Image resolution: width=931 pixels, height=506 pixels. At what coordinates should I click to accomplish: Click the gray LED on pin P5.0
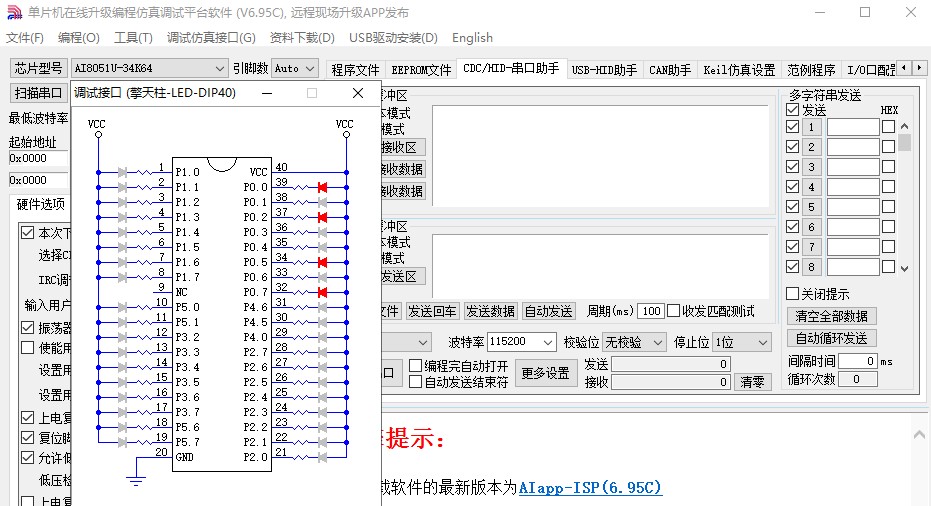[122, 307]
